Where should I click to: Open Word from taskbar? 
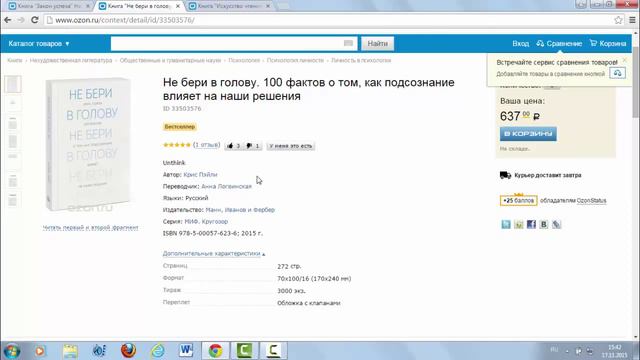187,351
